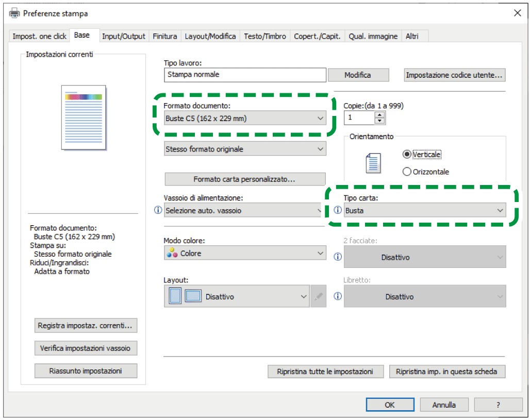
Task: Click the pencil edit icon beside Layout
Action: point(319,297)
